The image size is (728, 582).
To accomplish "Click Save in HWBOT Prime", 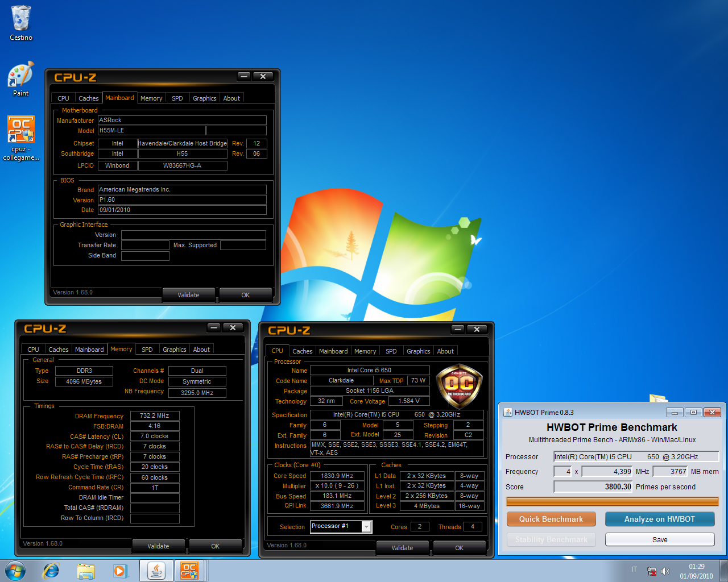I will coord(660,539).
